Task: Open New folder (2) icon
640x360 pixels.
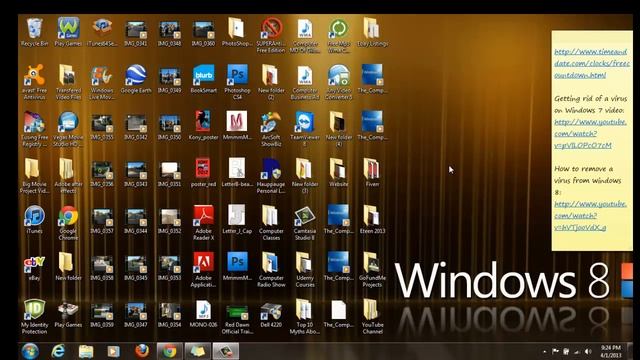Action: pos(271,82)
